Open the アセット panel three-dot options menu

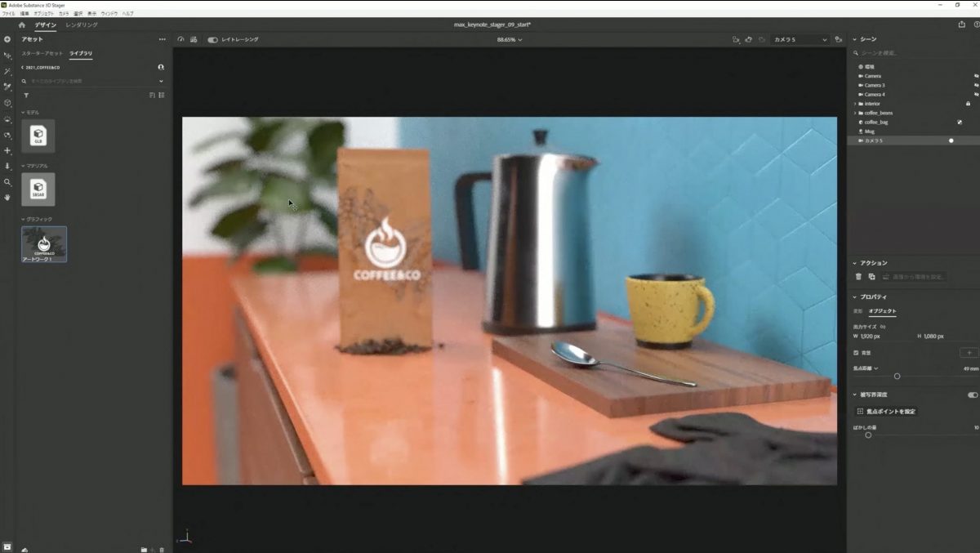[x=162, y=39]
